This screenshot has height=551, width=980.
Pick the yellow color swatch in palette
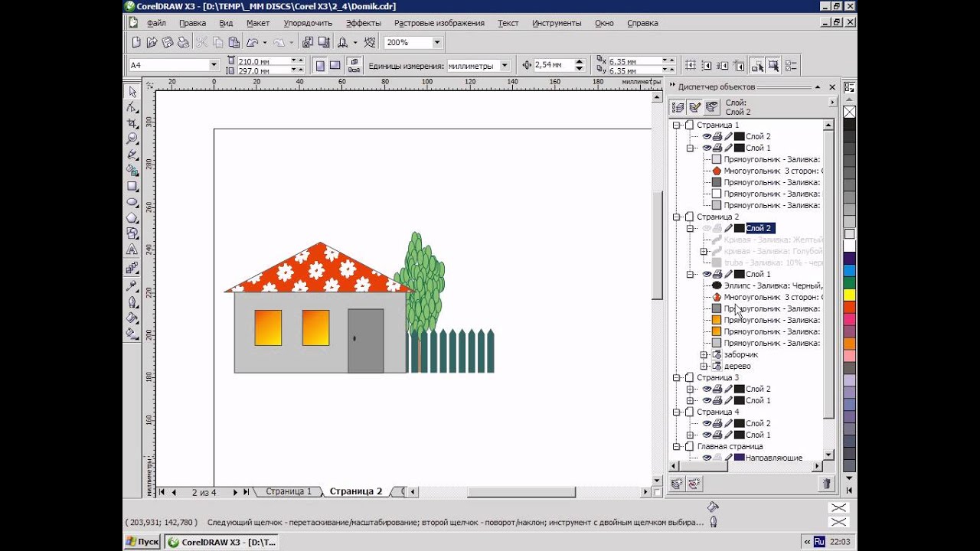[849, 295]
